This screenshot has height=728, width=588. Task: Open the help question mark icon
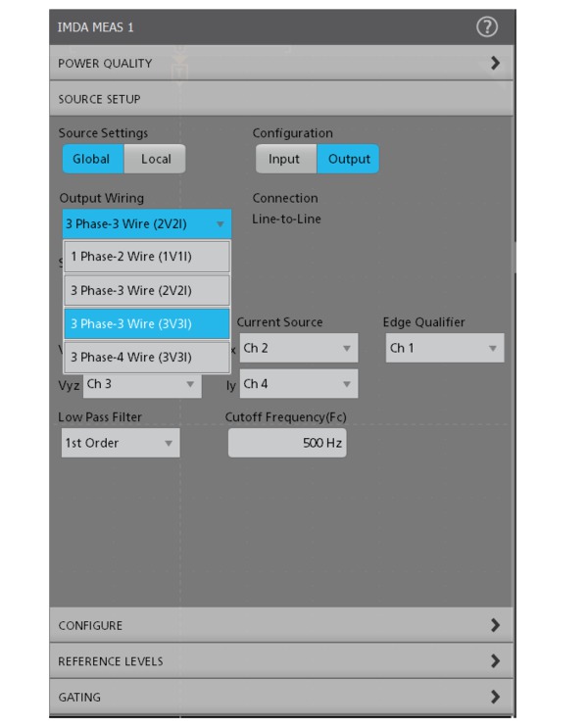[x=487, y=27]
